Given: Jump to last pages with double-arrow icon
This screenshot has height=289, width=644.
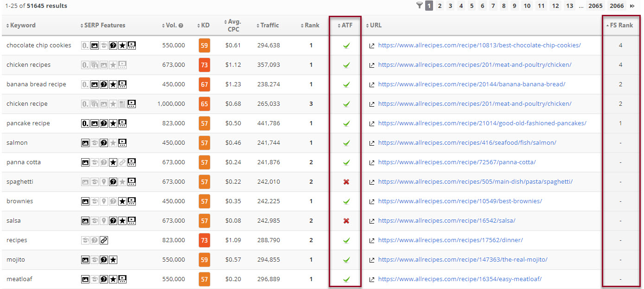Looking at the screenshot, I should pos(632,6).
